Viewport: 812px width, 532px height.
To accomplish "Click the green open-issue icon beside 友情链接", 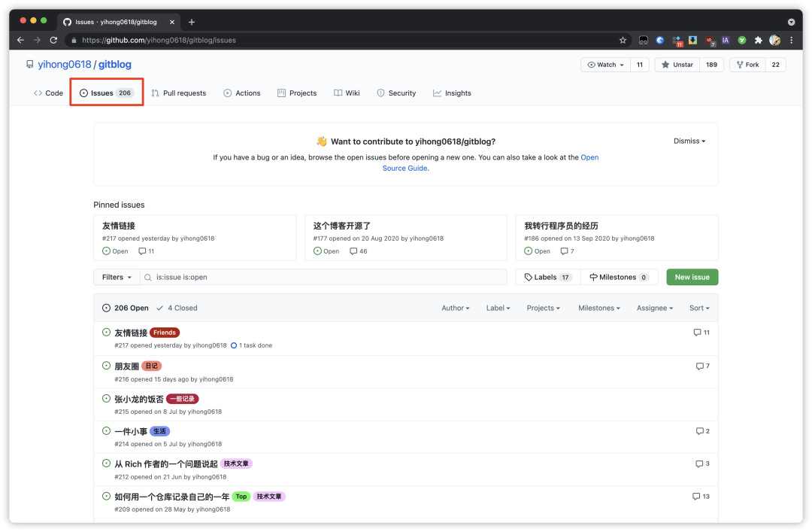I will [x=106, y=332].
